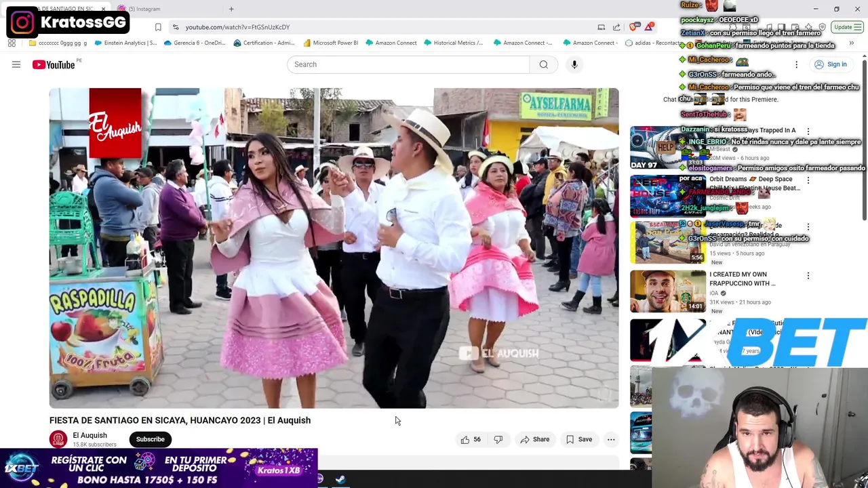Open Microsoft Power BI bookmark
Viewport: 868px width, 488px height.
(331, 43)
